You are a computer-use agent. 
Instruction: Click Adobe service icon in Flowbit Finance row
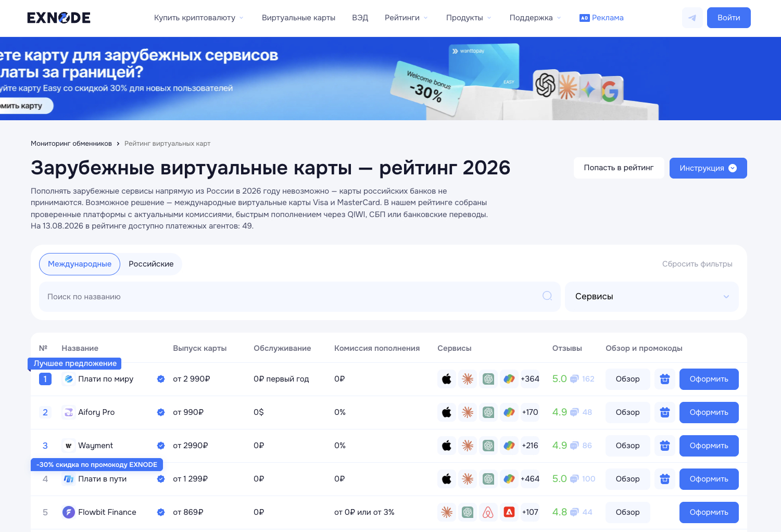[x=509, y=512]
